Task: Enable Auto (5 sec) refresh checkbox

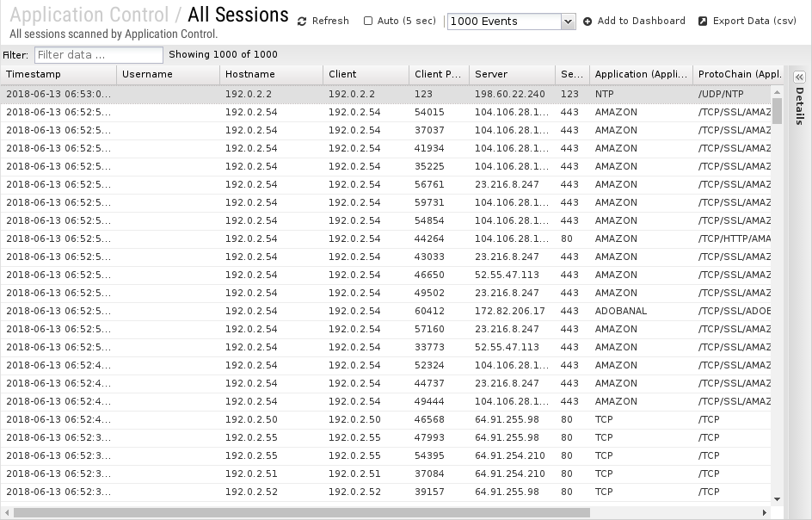Action: [x=368, y=22]
